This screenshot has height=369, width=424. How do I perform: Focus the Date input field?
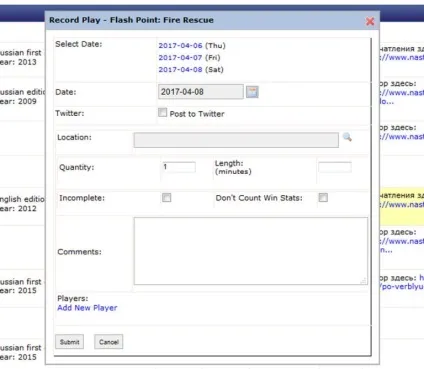[201, 92]
